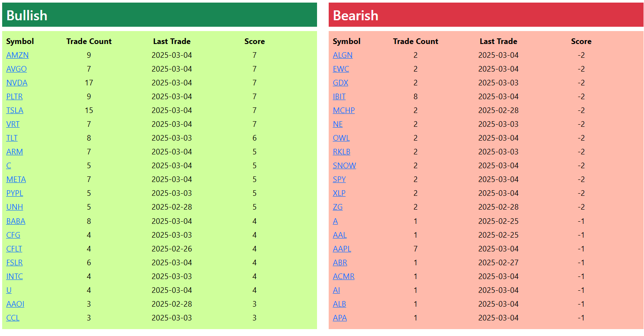Click the Bearish table Trade Count header
Viewport: 644px width, 336px height.
coord(416,41)
